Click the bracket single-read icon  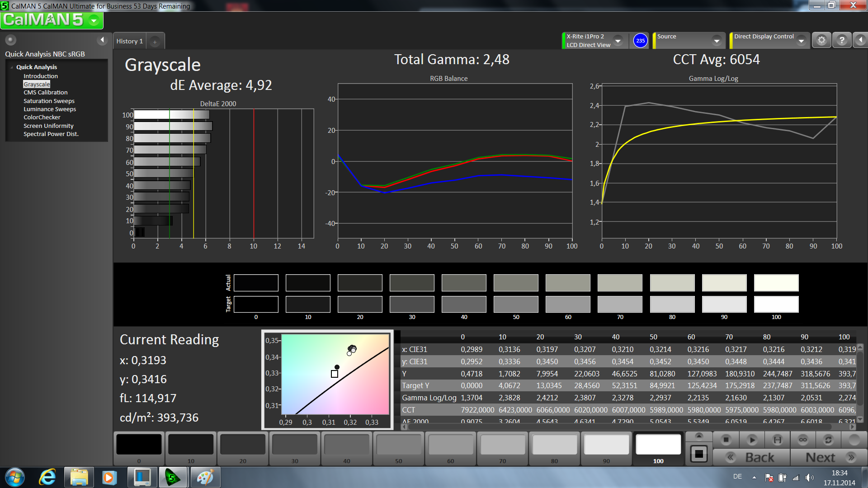pyautogui.click(x=777, y=440)
